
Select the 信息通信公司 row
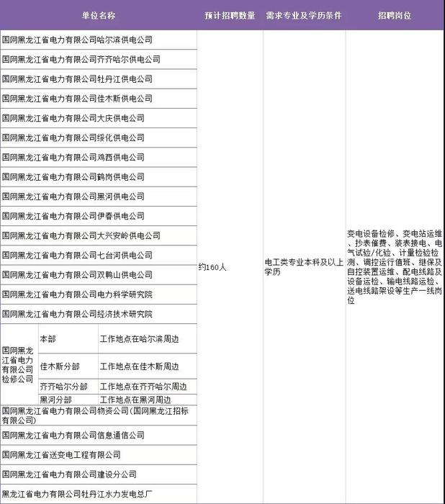click(x=99, y=435)
